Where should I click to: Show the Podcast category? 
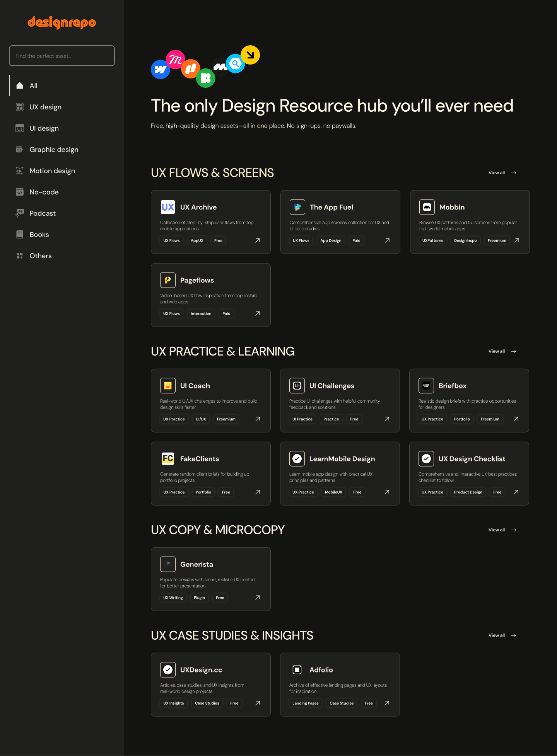[x=62, y=213]
